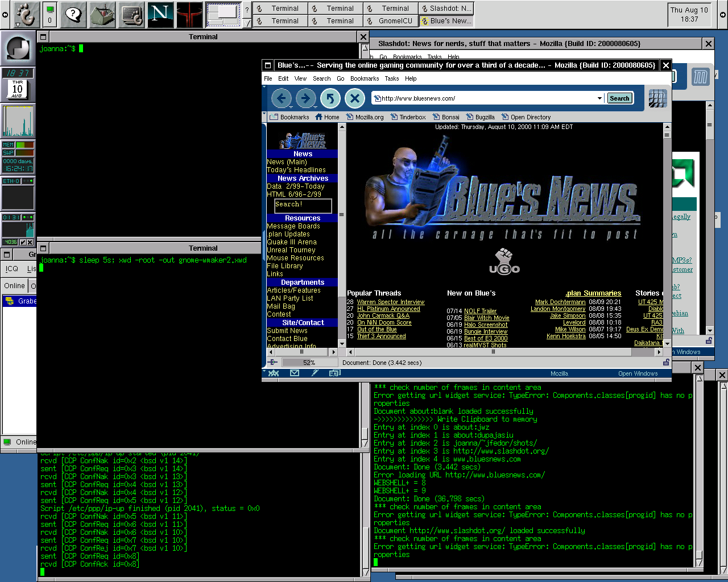Open the Bonsai toolbar bookmark

(446, 117)
